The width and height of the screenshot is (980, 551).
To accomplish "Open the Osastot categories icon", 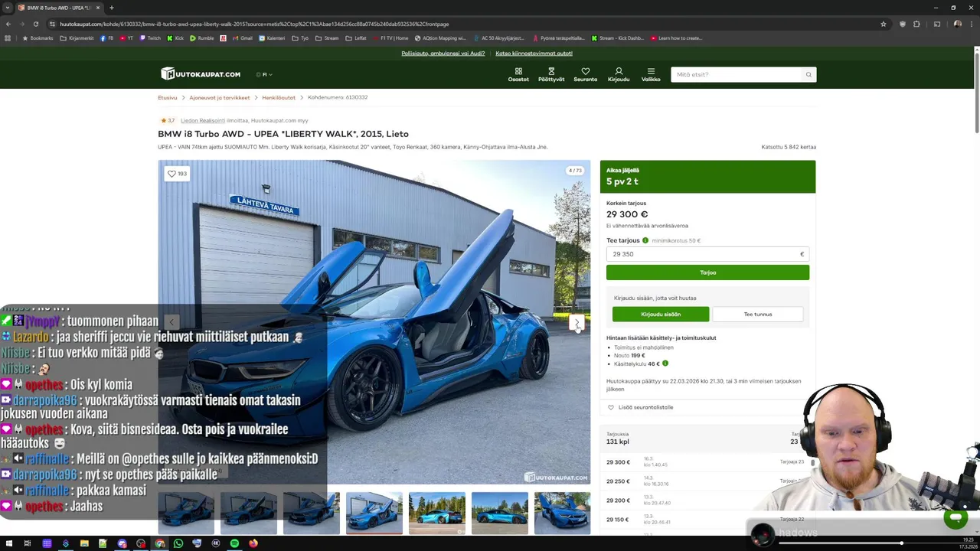I will (518, 74).
